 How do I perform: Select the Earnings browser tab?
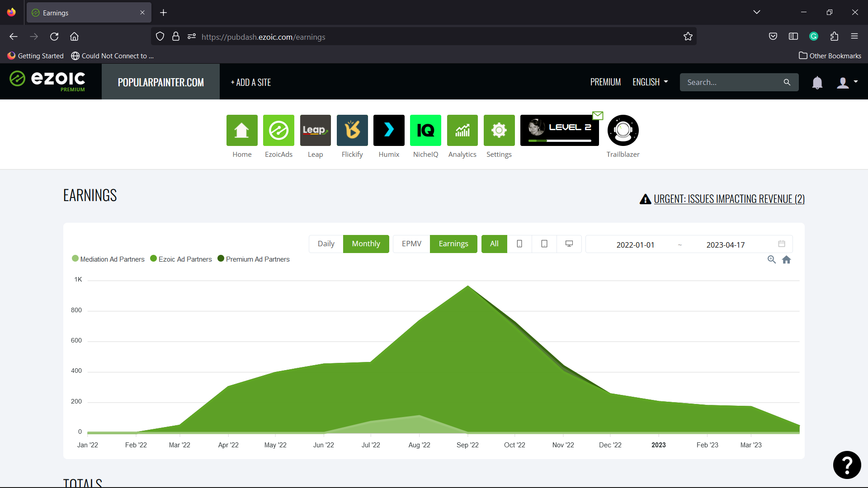(89, 13)
